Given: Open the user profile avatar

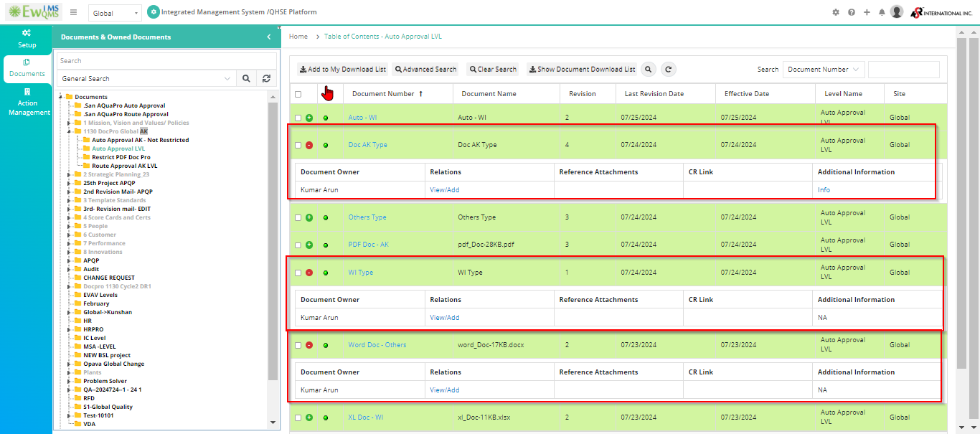Looking at the screenshot, I should click(x=897, y=12).
